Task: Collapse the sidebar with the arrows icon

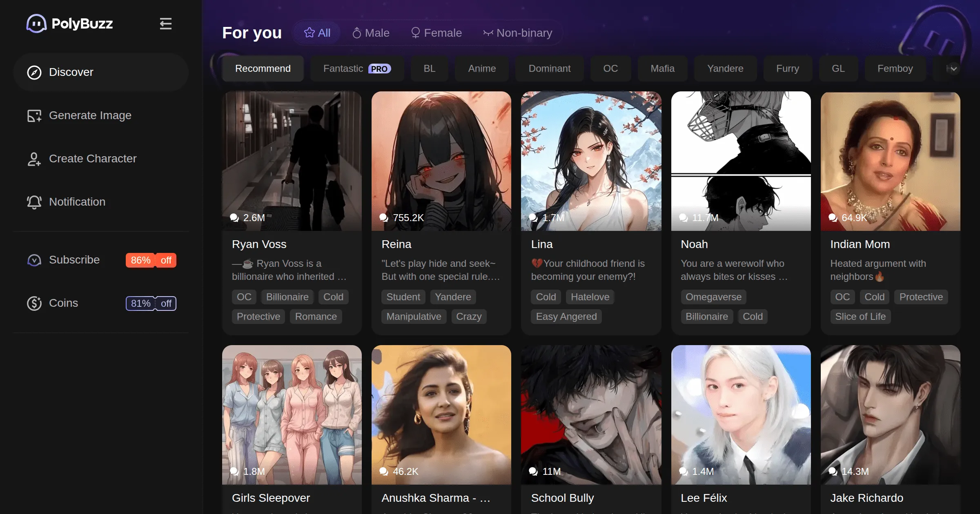Action: [165, 24]
